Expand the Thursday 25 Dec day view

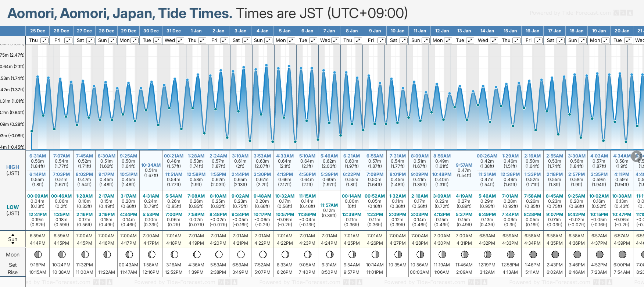[44, 40]
